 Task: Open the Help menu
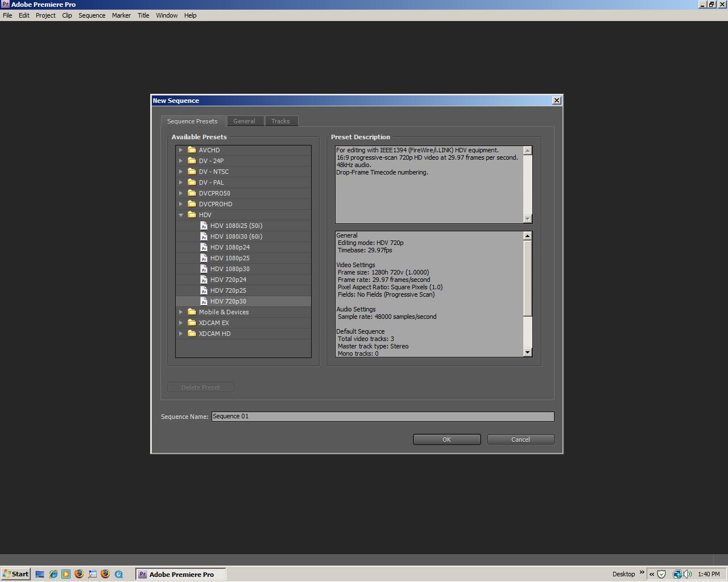[x=190, y=15]
